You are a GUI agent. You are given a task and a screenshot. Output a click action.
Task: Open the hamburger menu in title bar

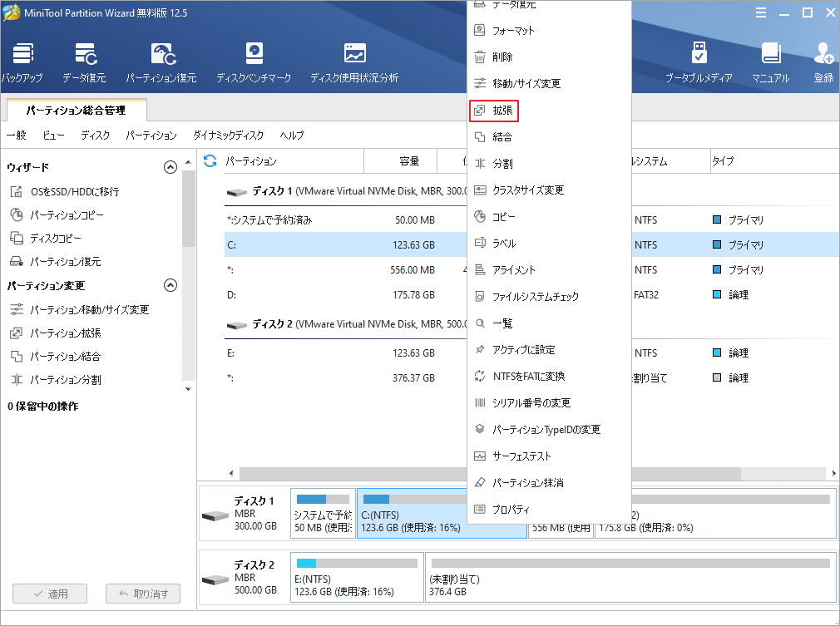click(x=761, y=12)
